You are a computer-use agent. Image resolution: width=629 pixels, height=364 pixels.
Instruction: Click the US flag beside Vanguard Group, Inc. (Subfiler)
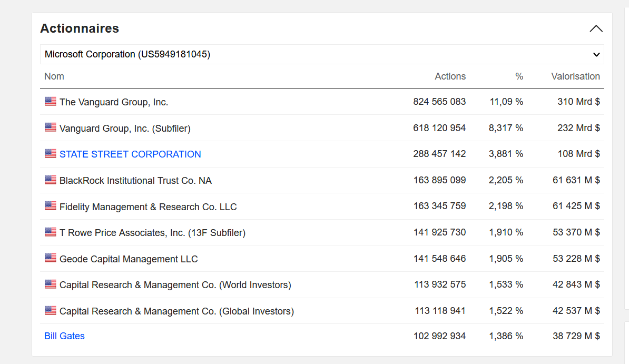pos(51,127)
